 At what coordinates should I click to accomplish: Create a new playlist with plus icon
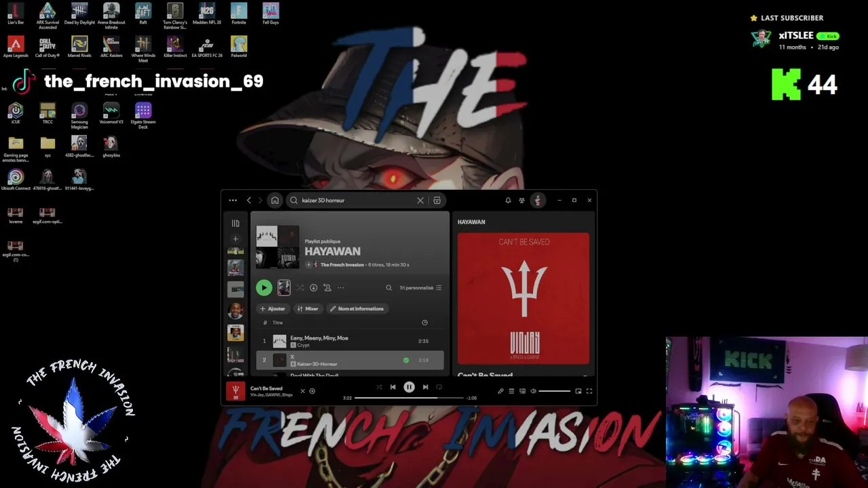coord(235,239)
